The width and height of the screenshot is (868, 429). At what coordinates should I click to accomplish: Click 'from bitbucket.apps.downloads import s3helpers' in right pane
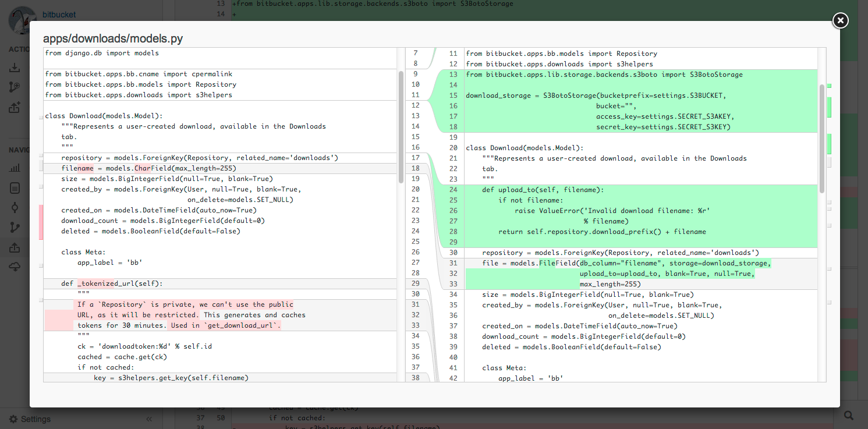pyautogui.click(x=559, y=64)
